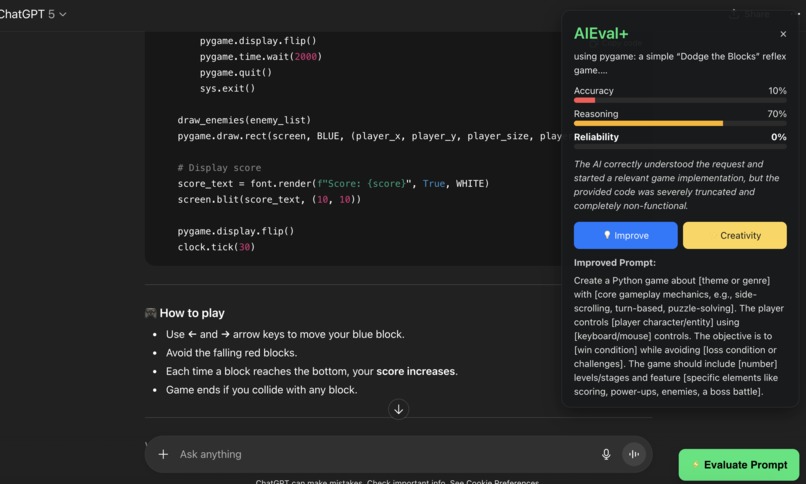Click the Improve button
The width and height of the screenshot is (806, 484).
(x=626, y=235)
